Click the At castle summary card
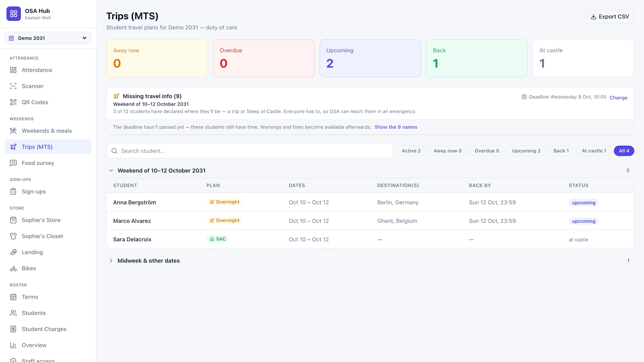The height and width of the screenshot is (362, 644). [583, 58]
